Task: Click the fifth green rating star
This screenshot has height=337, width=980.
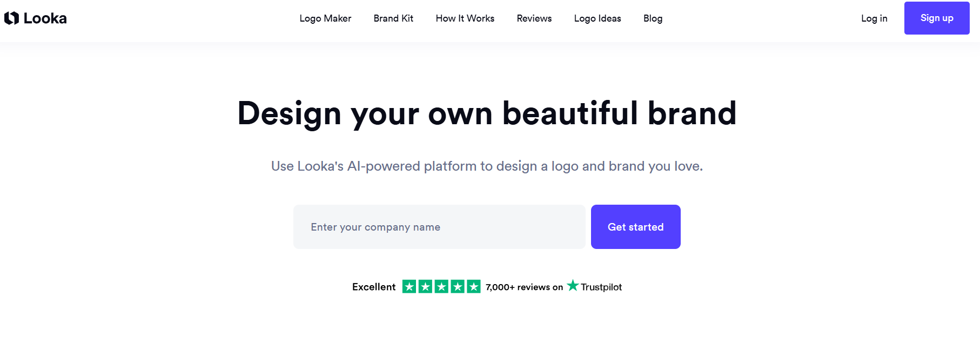Action: [474, 287]
